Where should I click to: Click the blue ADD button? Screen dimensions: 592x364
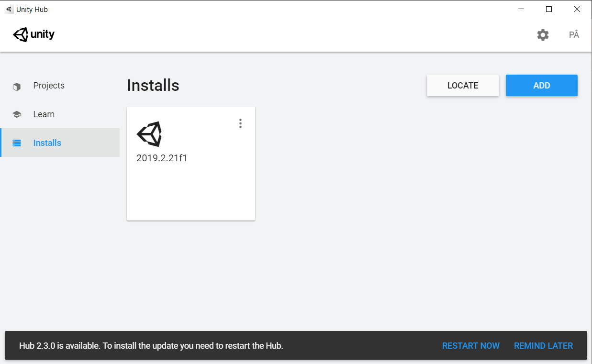[542, 86]
